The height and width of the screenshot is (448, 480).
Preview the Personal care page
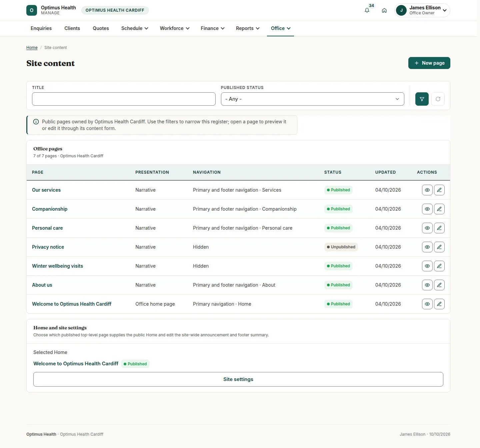click(427, 228)
